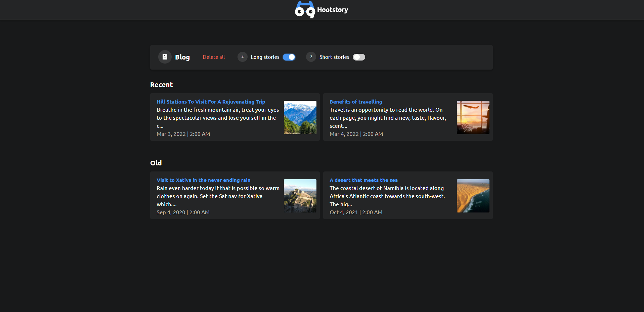This screenshot has width=644, height=312.
Task: Click the Blog heading text
Action: [x=182, y=57]
